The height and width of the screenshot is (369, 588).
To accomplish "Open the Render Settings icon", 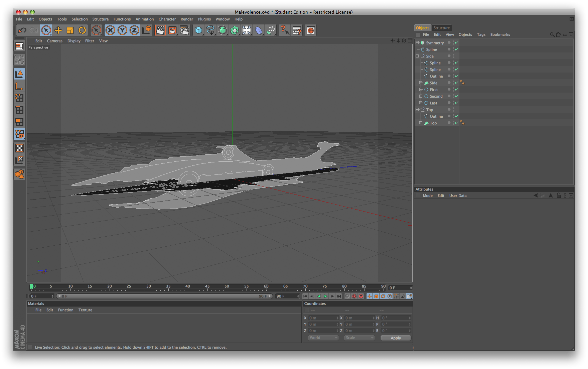I will coord(184,30).
